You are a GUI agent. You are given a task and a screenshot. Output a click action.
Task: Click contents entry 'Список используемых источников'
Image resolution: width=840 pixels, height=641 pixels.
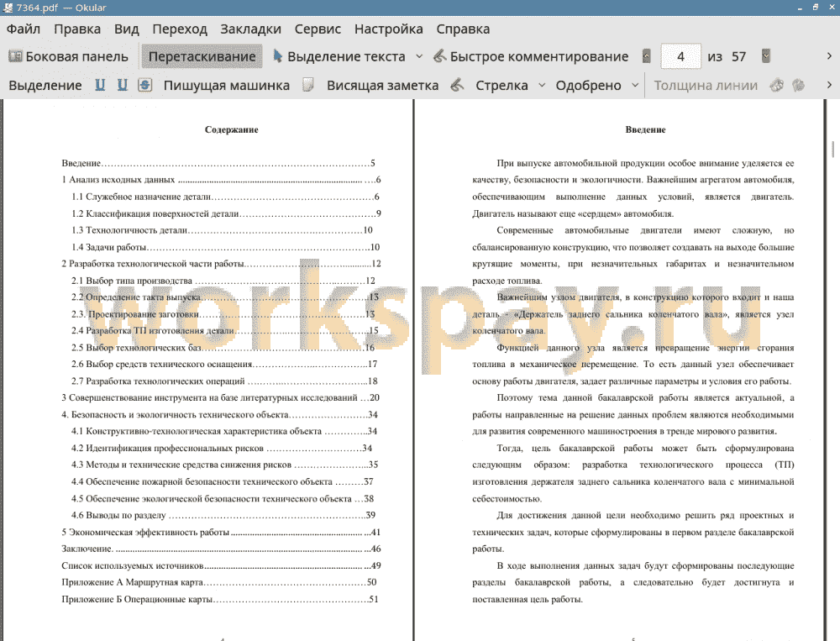[x=221, y=565]
